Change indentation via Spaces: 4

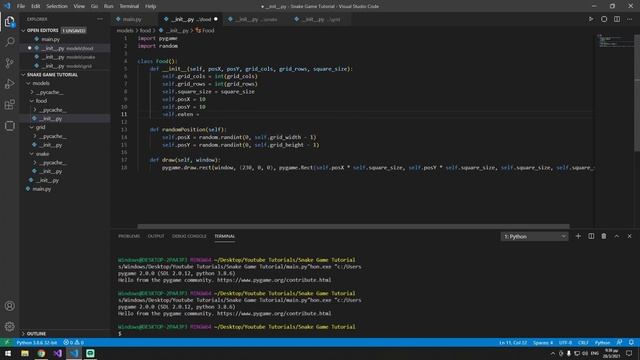click(543, 342)
